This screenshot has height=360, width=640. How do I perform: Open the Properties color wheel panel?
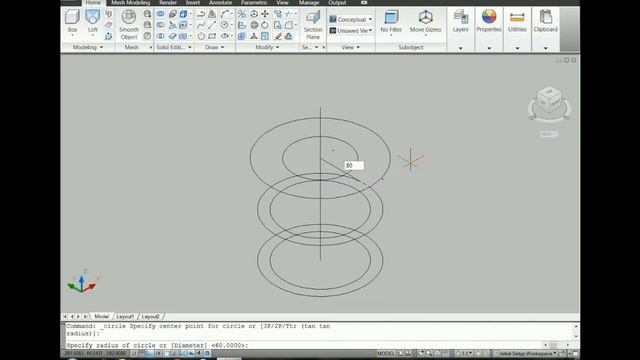click(489, 22)
